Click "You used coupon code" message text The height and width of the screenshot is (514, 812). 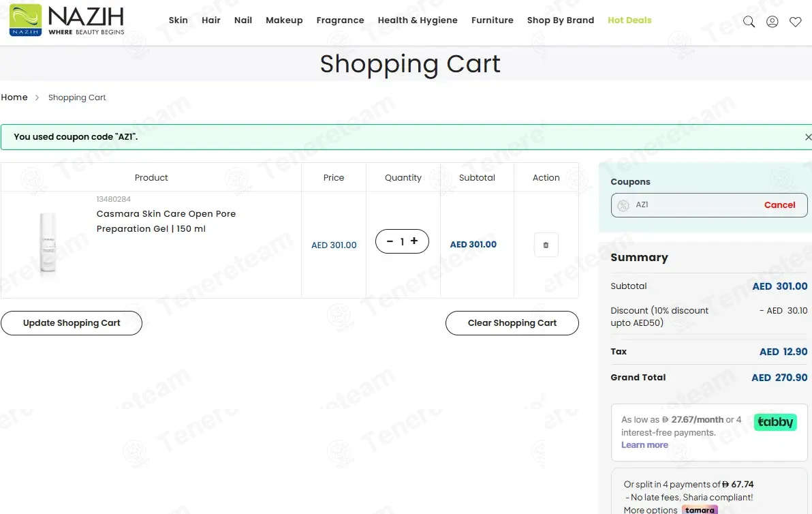(x=76, y=137)
